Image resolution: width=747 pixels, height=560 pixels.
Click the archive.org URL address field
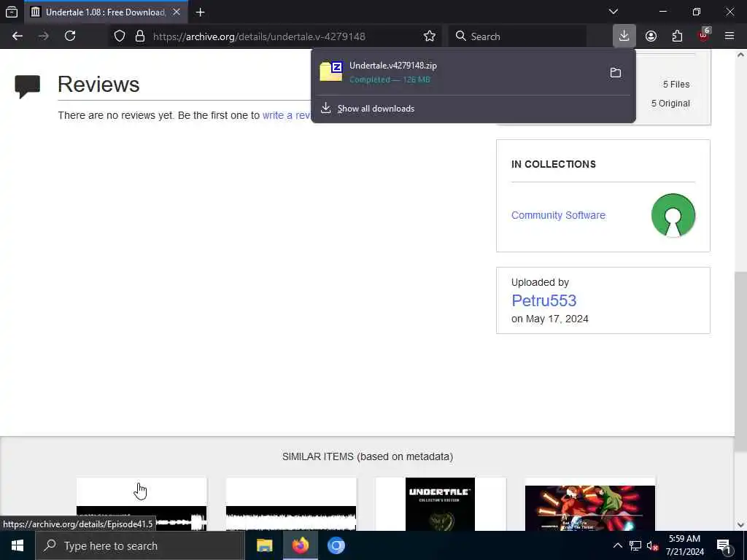pyautogui.click(x=259, y=36)
